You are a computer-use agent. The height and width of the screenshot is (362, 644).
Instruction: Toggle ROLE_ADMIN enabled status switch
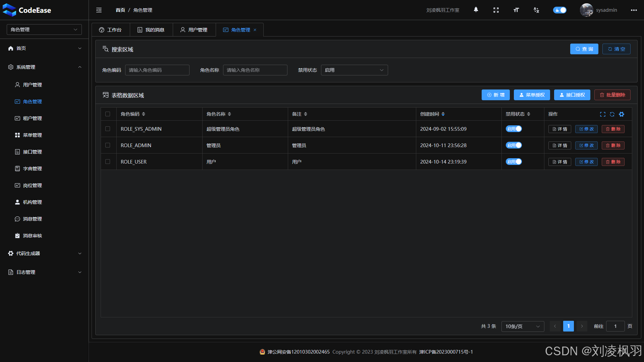pyautogui.click(x=514, y=145)
